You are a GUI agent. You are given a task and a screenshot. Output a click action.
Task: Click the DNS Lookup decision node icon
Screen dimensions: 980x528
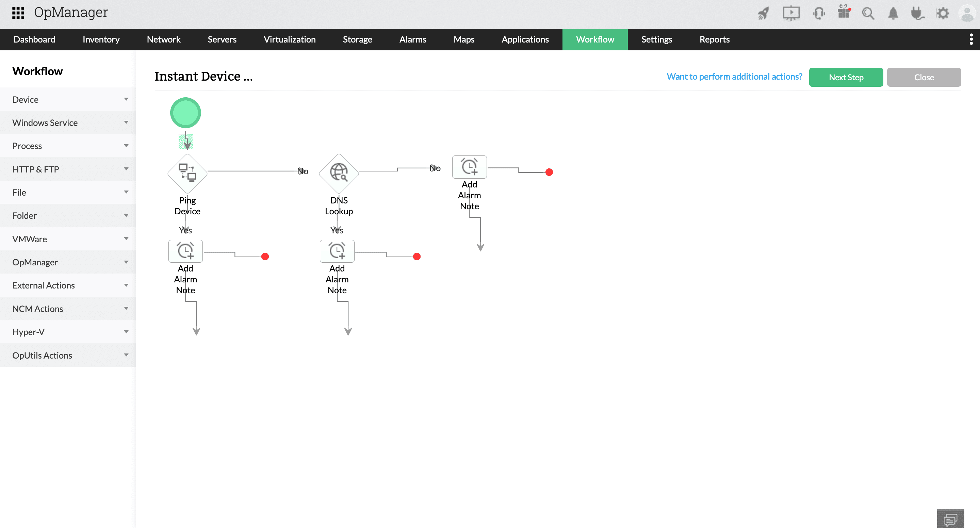tap(338, 172)
